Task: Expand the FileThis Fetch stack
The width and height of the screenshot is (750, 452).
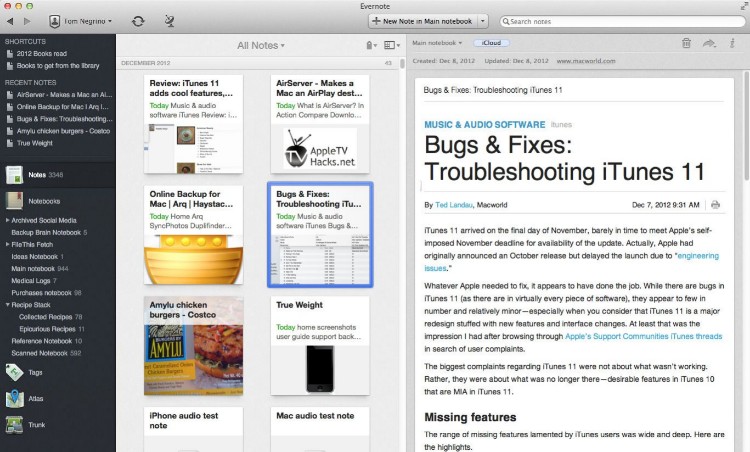Action: (x=7, y=244)
